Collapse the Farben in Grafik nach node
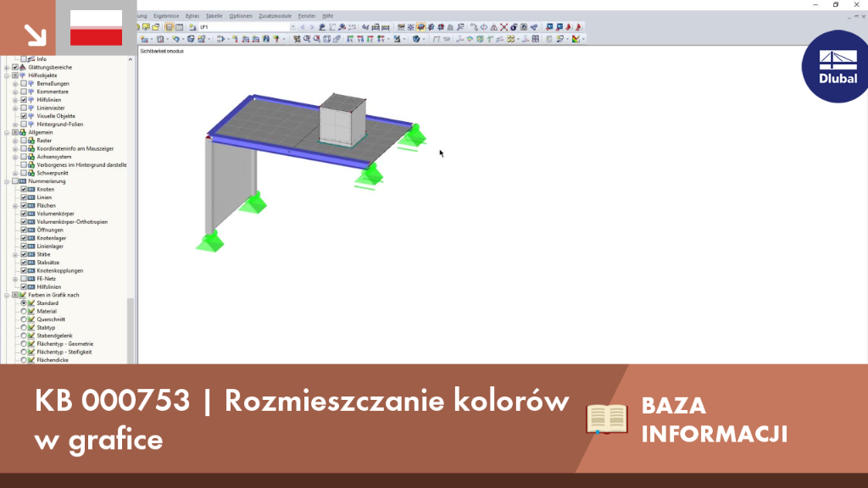868x488 pixels. tap(7, 296)
